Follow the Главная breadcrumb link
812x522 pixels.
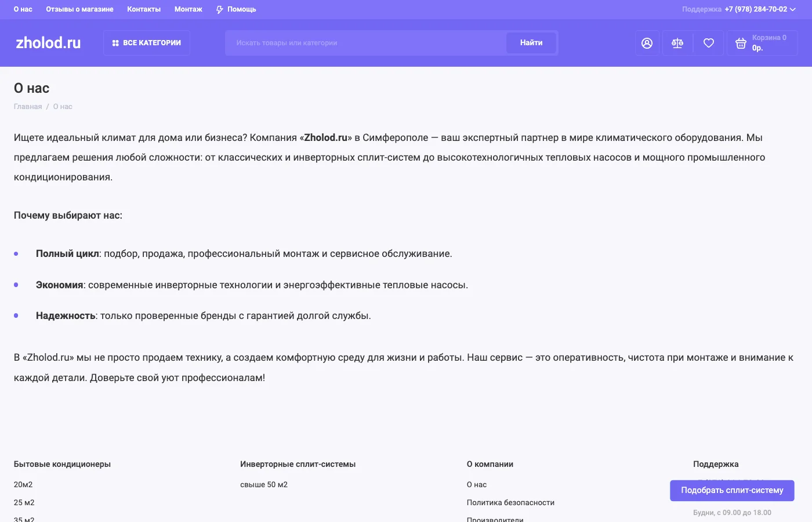(28, 107)
